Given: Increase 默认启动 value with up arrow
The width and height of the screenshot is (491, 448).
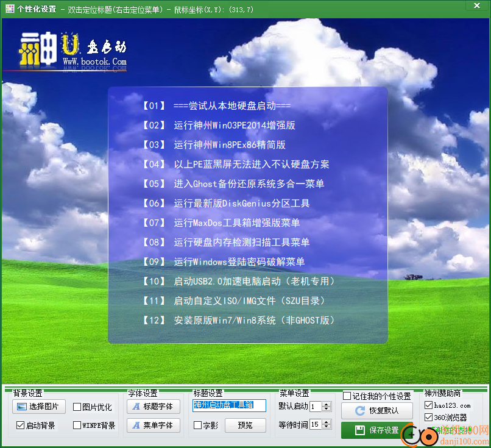Looking at the screenshot, I should [x=327, y=404].
